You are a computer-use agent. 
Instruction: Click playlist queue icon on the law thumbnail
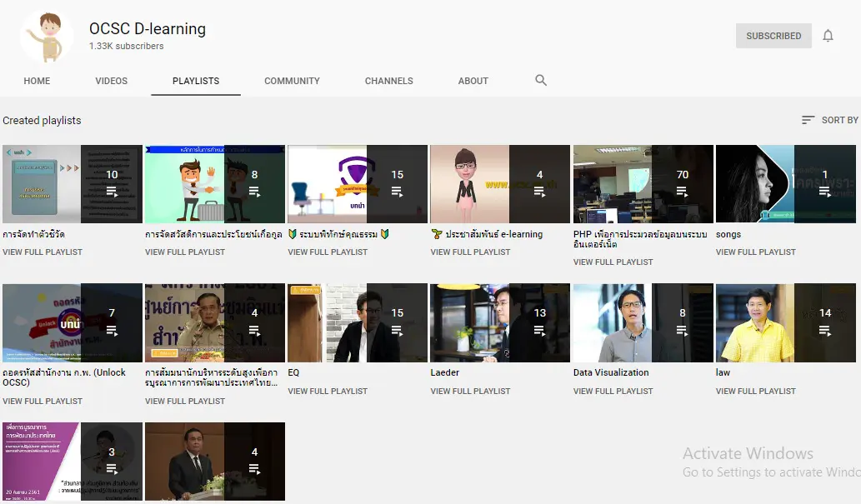tap(825, 331)
